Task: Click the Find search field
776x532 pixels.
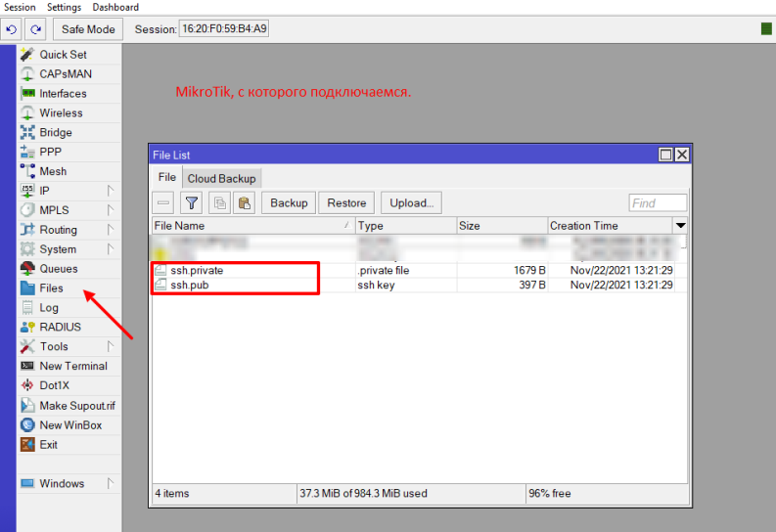Action: (x=658, y=202)
